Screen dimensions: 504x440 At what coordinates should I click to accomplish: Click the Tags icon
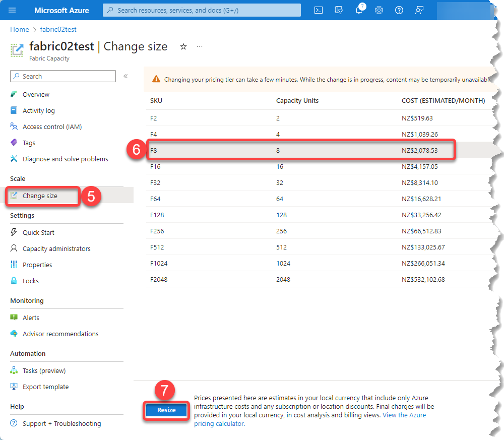14,142
